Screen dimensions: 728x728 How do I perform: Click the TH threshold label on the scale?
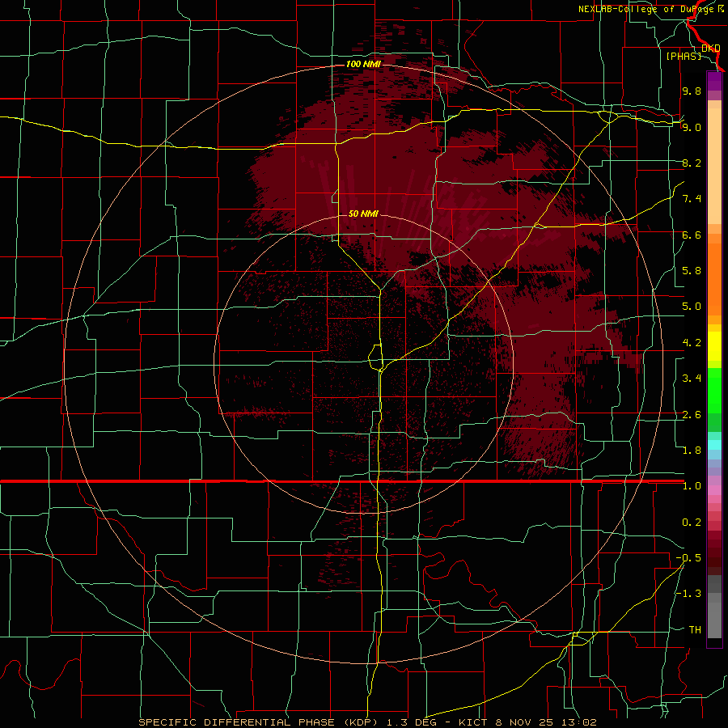point(695,630)
